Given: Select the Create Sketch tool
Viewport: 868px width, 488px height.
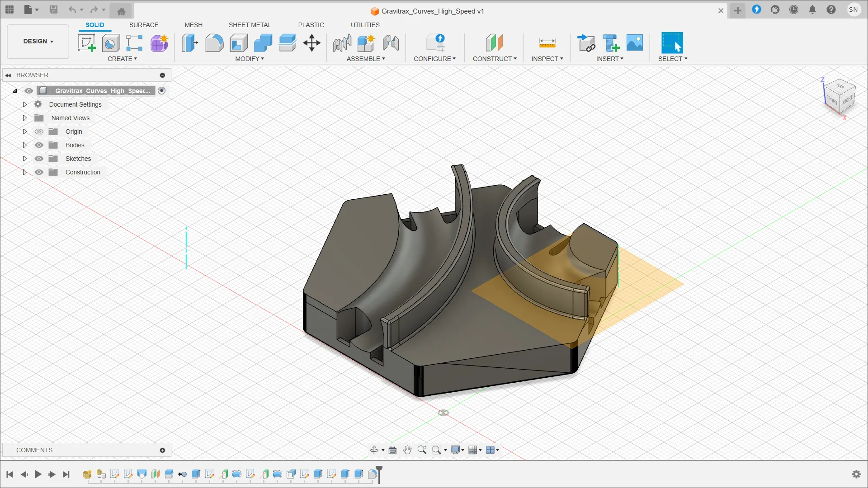Looking at the screenshot, I should pyautogui.click(x=87, y=43).
